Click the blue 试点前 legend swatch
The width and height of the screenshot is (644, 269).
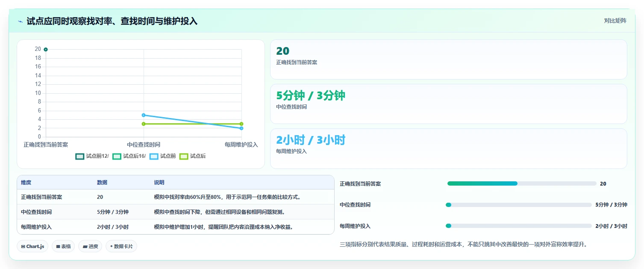point(154,156)
